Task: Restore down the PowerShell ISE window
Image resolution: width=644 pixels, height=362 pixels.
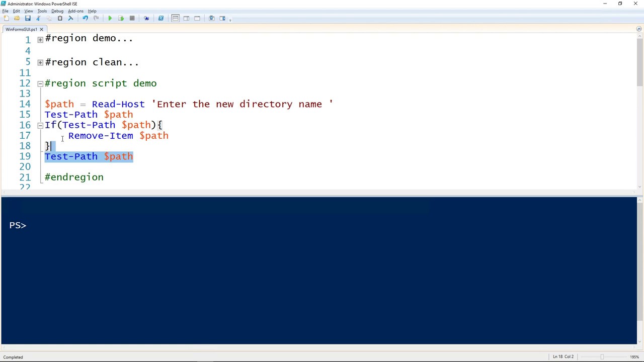Action: point(620,4)
